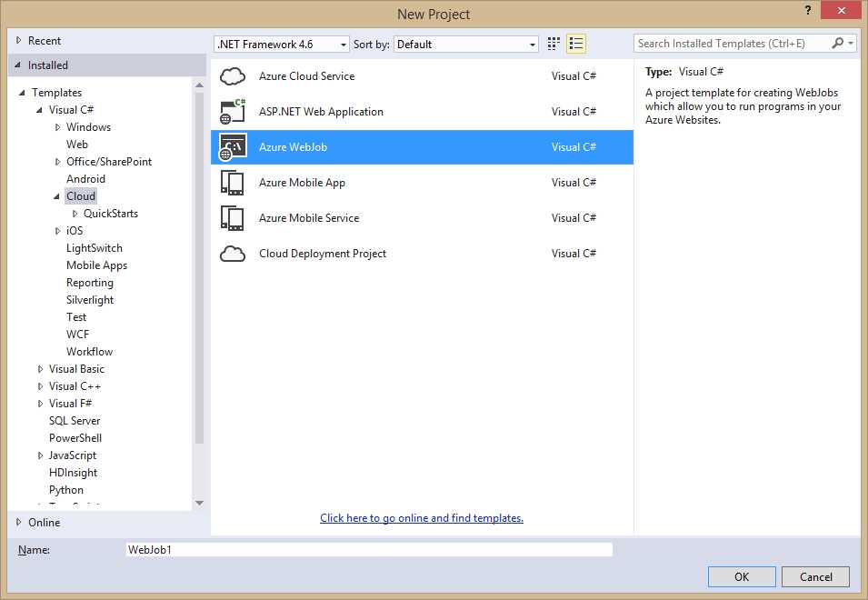Click the OK button
This screenshot has width=868, height=600.
click(742, 576)
